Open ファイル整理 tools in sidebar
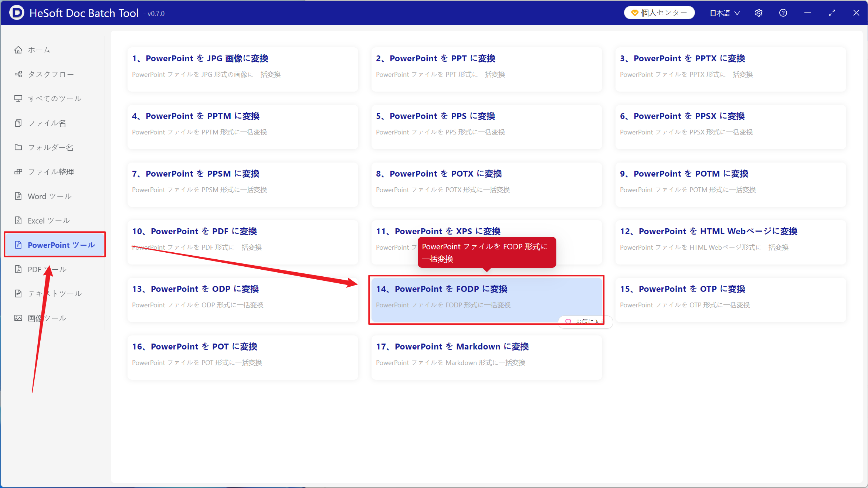 [x=55, y=172]
